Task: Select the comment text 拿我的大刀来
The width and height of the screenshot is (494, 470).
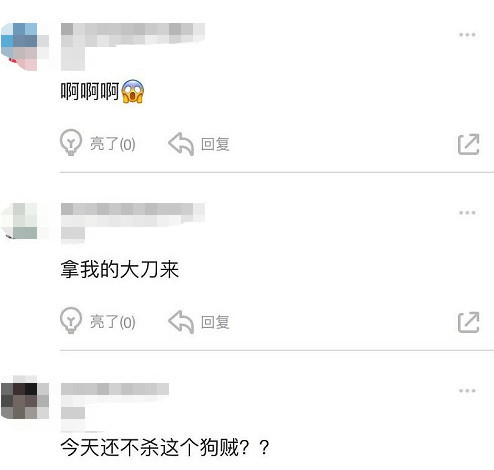Action: coord(119,269)
